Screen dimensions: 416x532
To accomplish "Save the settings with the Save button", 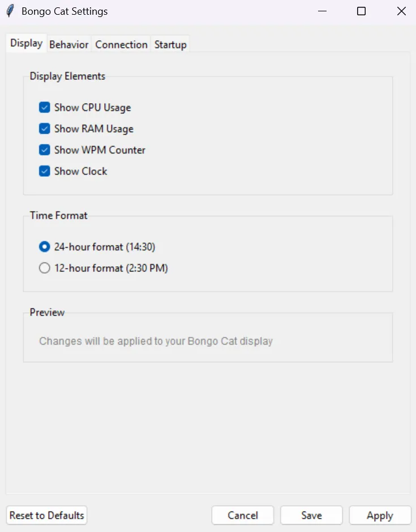I will pyautogui.click(x=311, y=516).
